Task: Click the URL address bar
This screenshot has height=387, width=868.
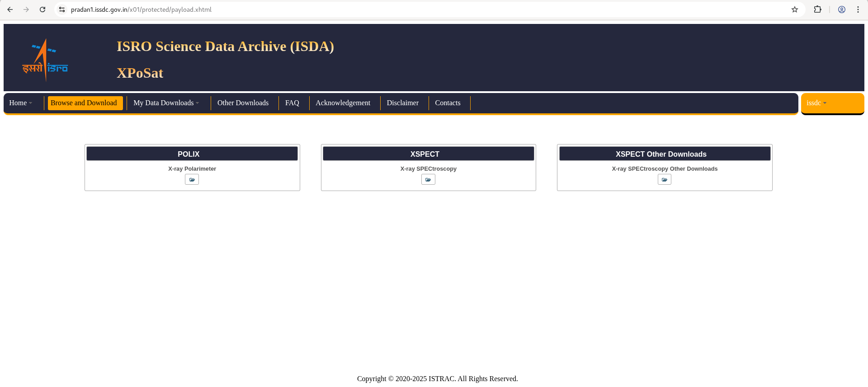Action: click(x=407, y=9)
